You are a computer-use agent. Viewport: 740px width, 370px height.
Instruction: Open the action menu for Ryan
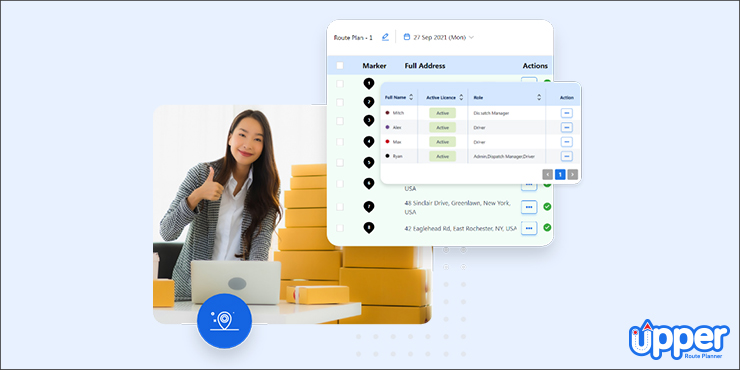566,156
